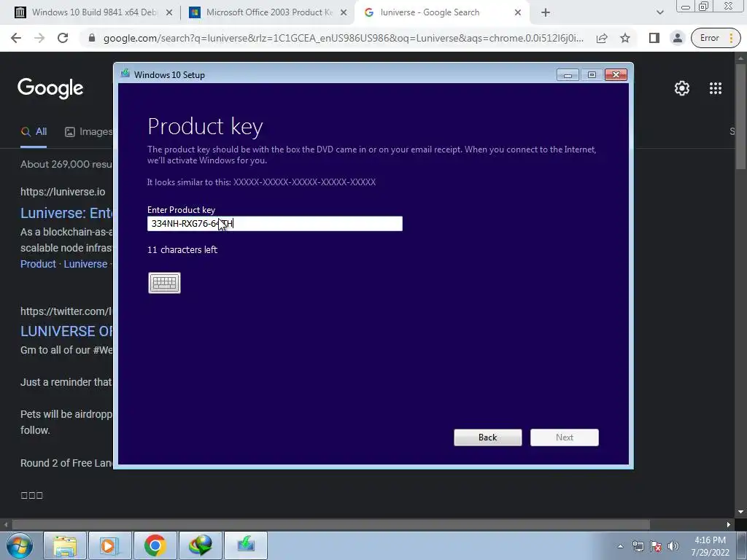The width and height of the screenshot is (747, 560).
Task: Open the on-screen keyboard in Windows 10 Setup
Action: (164, 283)
